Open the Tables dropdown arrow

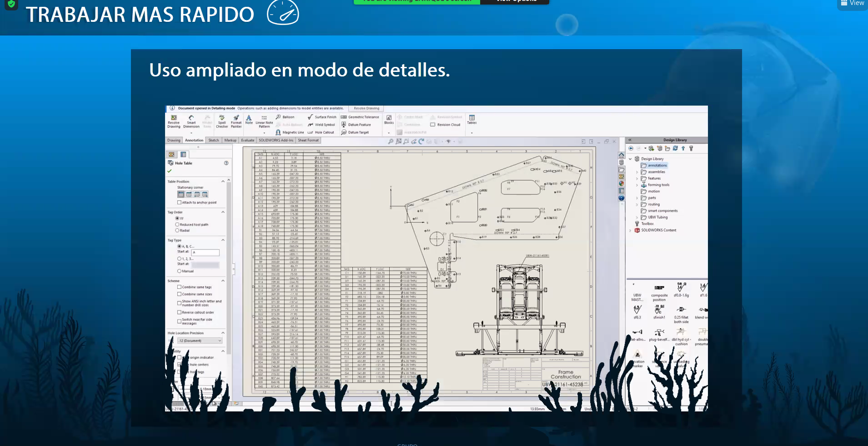[x=472, y=132]
